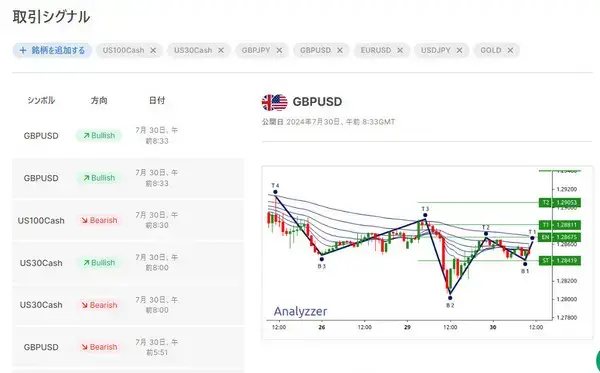600x373 pixels.
Task: Click the B2 low point marker on chart
Action: (450, 298)
